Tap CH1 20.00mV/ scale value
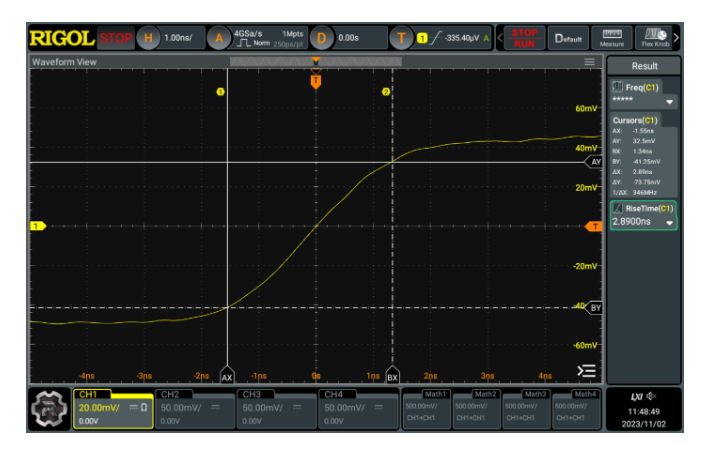Viewport: 712px width, 457px height. 99,407
